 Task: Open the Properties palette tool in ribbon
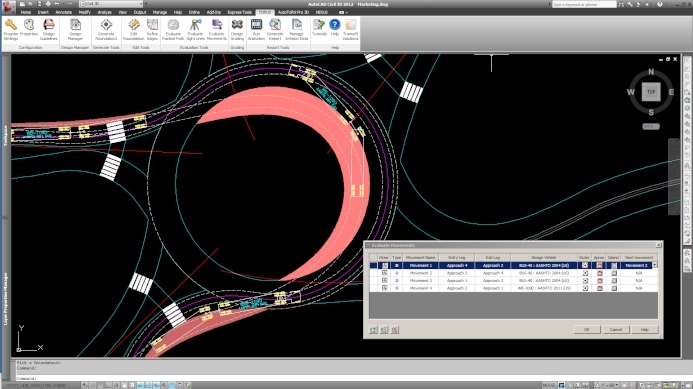(29, 27)
